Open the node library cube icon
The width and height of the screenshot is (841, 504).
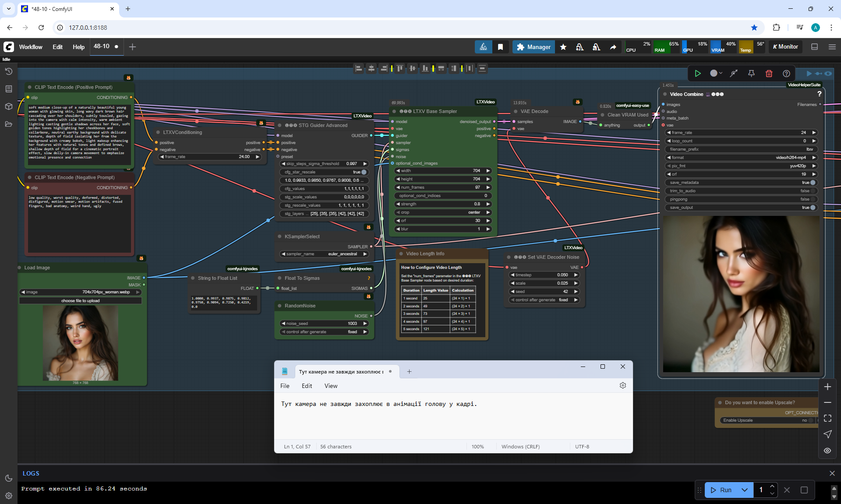[x=8, y=106]
